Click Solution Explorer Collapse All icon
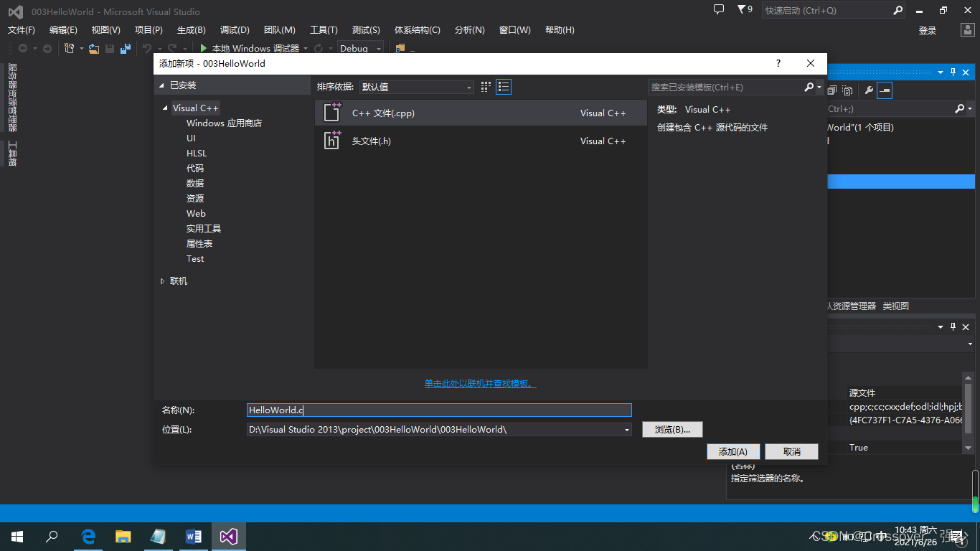980x551 pixels. click(832, 90)
